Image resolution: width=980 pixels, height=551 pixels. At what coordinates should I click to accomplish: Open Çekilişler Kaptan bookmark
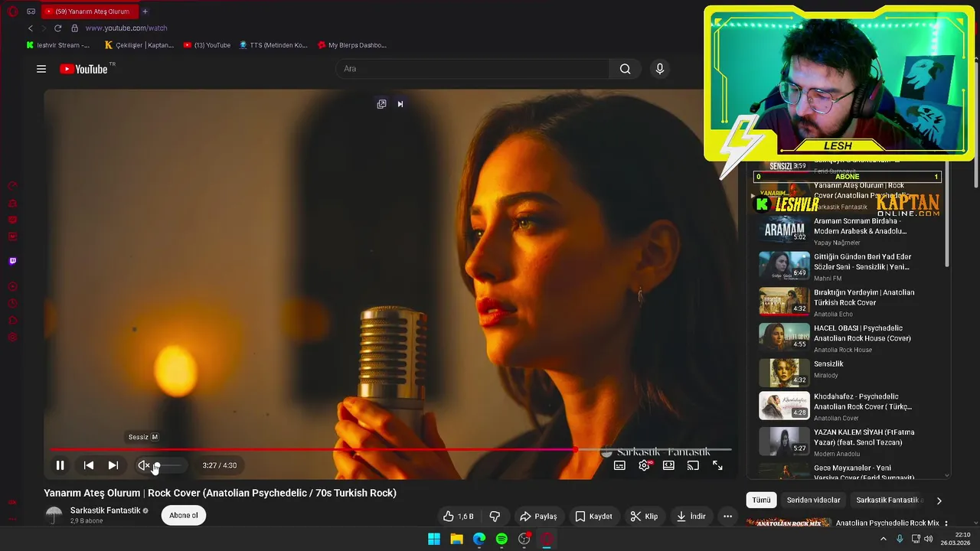click(x=139, y=45)
